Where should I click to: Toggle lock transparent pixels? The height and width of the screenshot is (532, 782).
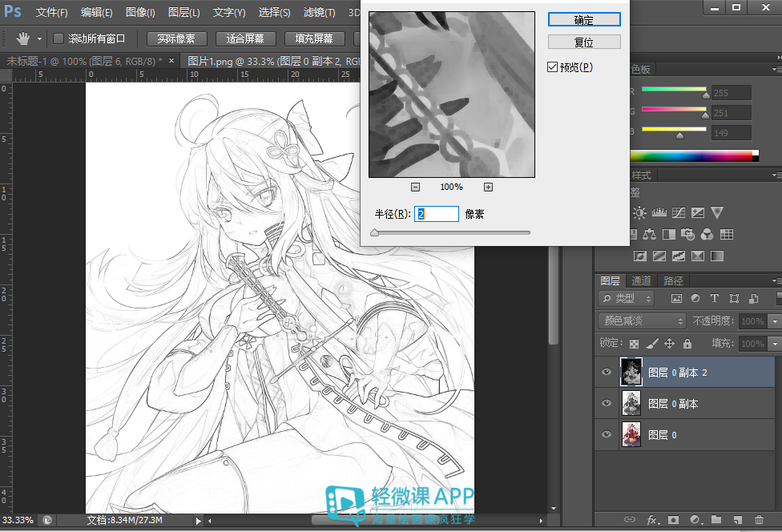[634, 344]
